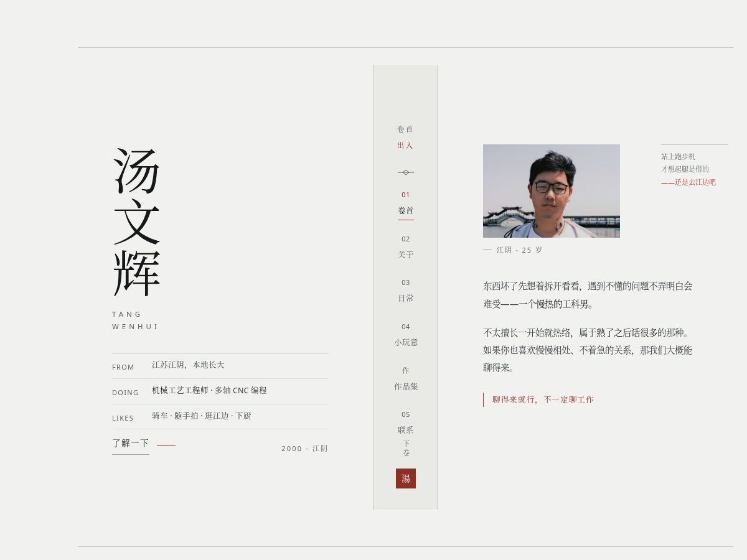Screen dimensions: 747x560
Task: Click red note ——还是去江边吧
Action: pyautogui.click(x=688, y=182)
